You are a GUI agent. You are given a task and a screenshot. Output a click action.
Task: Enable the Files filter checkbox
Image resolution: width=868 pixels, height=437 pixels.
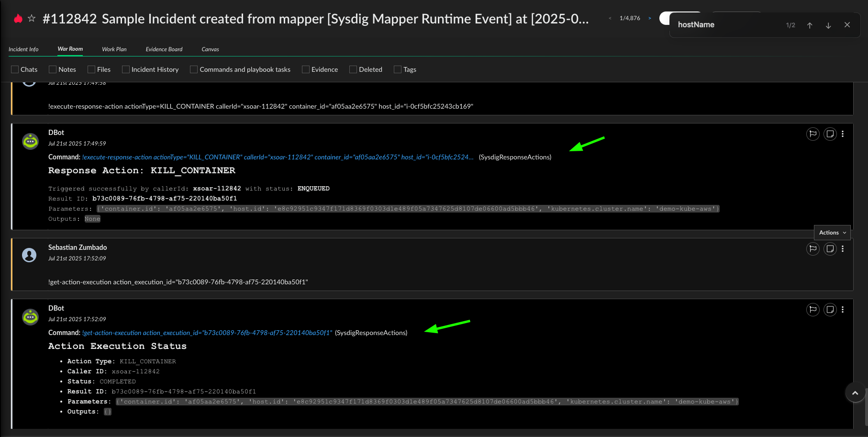tap(91, 69)
